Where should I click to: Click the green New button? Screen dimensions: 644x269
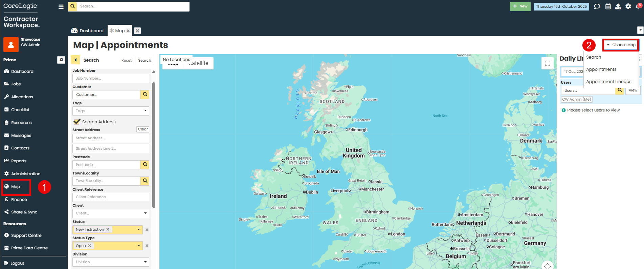(x=520, y=6)
